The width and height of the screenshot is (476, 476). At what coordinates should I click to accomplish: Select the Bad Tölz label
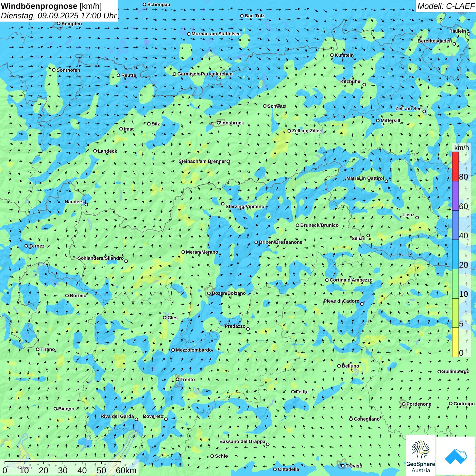[x=255, y=16]
